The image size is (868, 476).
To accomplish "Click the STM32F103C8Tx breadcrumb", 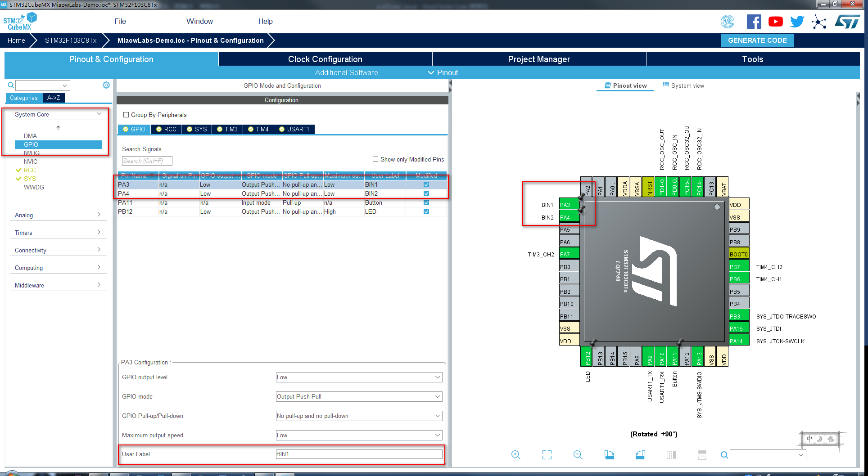I will [x=71, y=40].
